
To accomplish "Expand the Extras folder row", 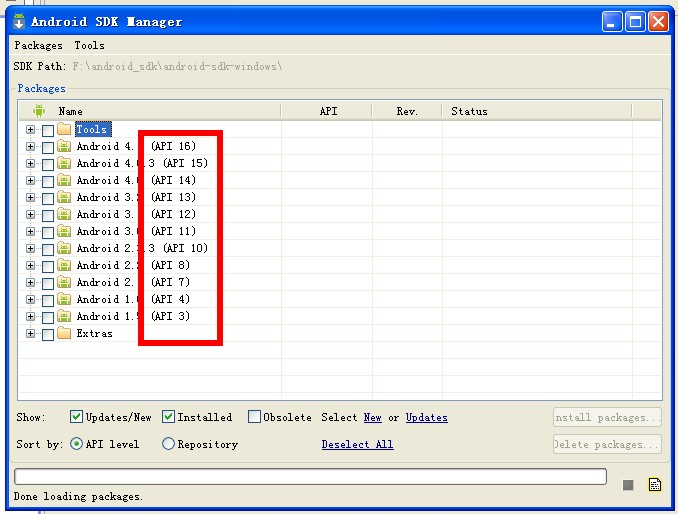I will pos(30,333).
